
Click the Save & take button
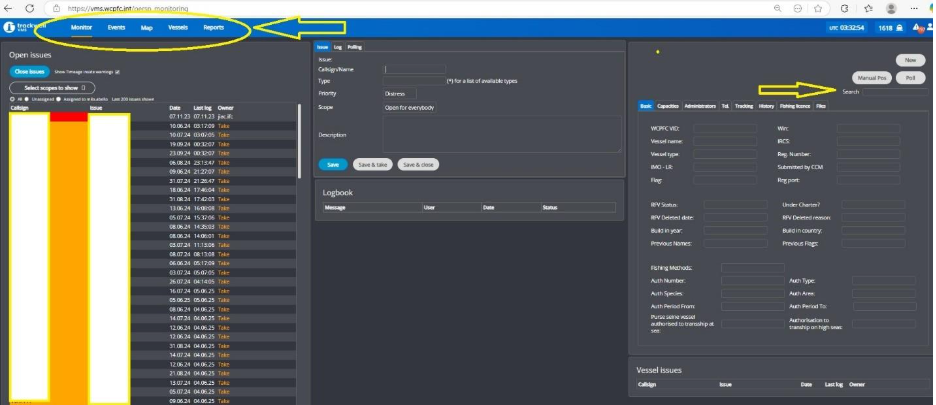click(x=372, y=164)
